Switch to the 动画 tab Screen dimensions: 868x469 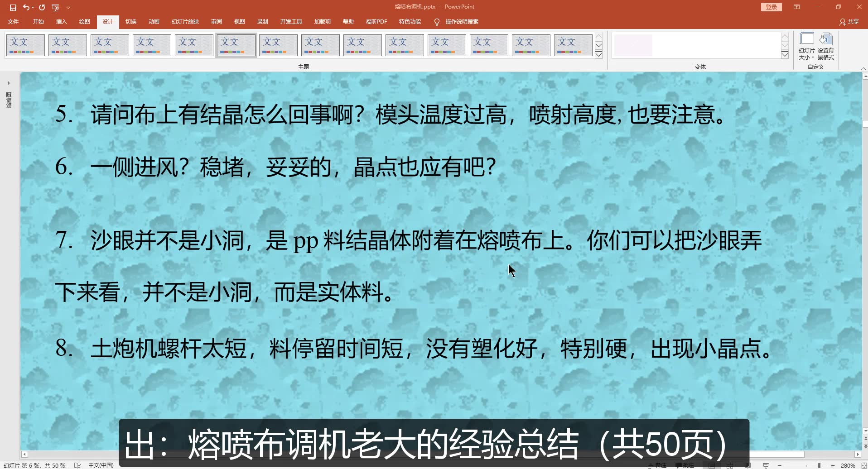(x=154, y=22)
